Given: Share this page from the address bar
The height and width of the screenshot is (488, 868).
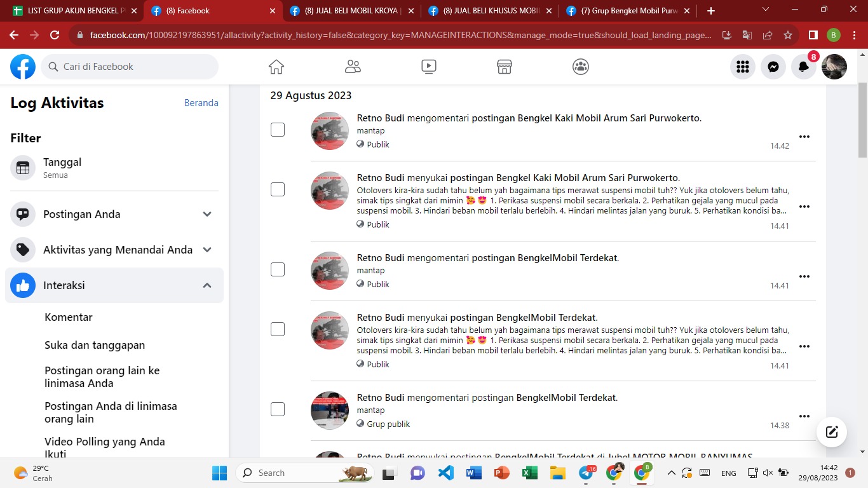Looking at the screenshot, I should click(768, 36).
